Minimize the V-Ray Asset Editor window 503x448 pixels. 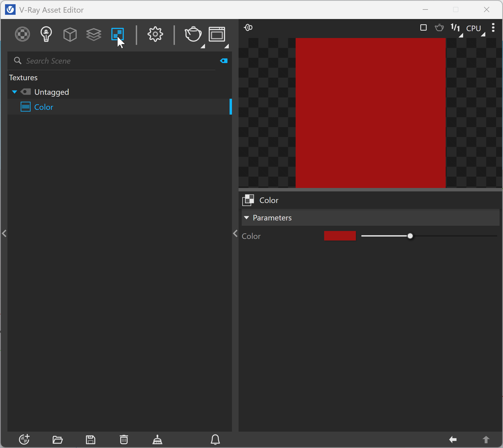(x=425, y=10)
